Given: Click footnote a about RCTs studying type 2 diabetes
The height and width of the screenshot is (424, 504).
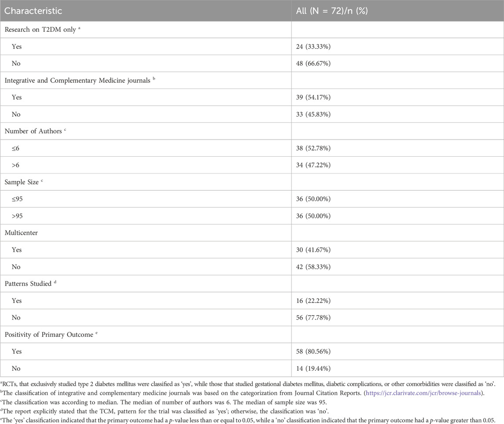Looking at the screenshot, I should (x=248, y=384).
